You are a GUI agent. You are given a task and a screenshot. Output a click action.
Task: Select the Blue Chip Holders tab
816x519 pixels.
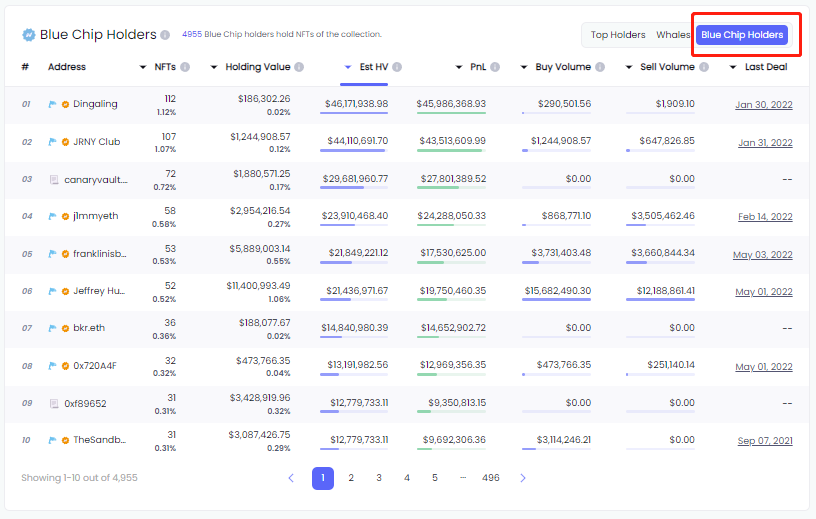coord(742,35)
